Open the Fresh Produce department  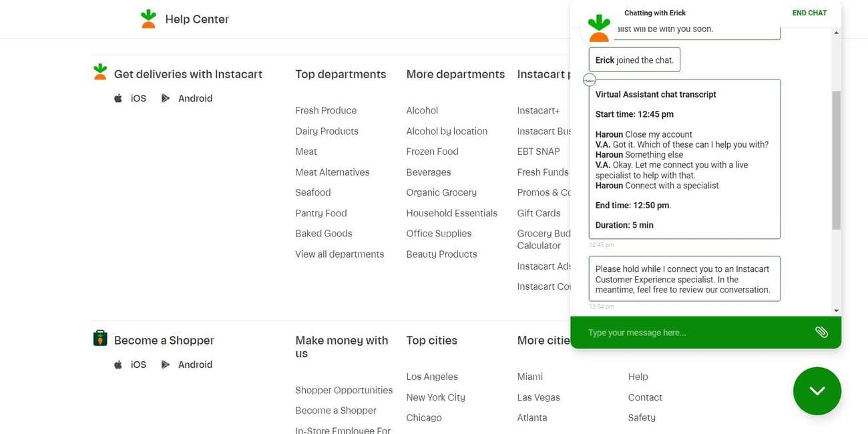point(326,111)
